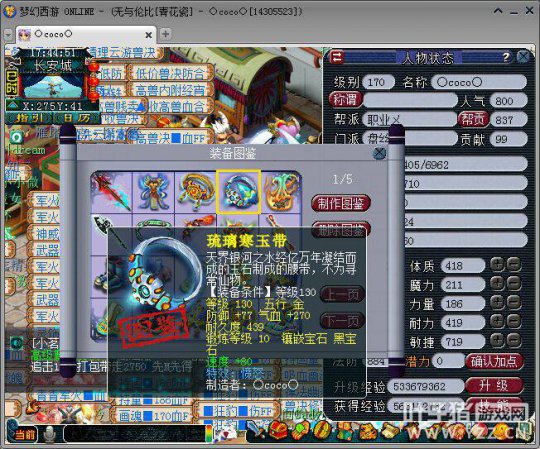Close the 装备图鉴 scroll window
The width and height of the screenshot is (540, 449).
point(380,153)
